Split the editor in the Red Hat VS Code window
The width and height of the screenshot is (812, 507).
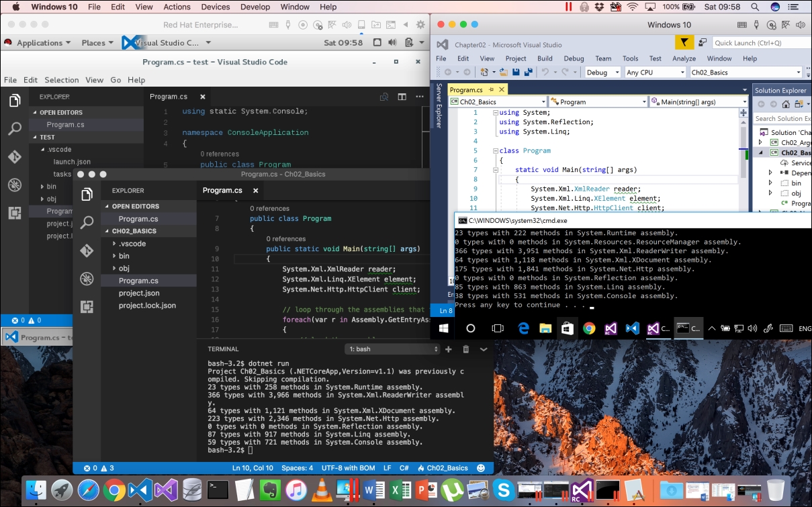point(402,97)
